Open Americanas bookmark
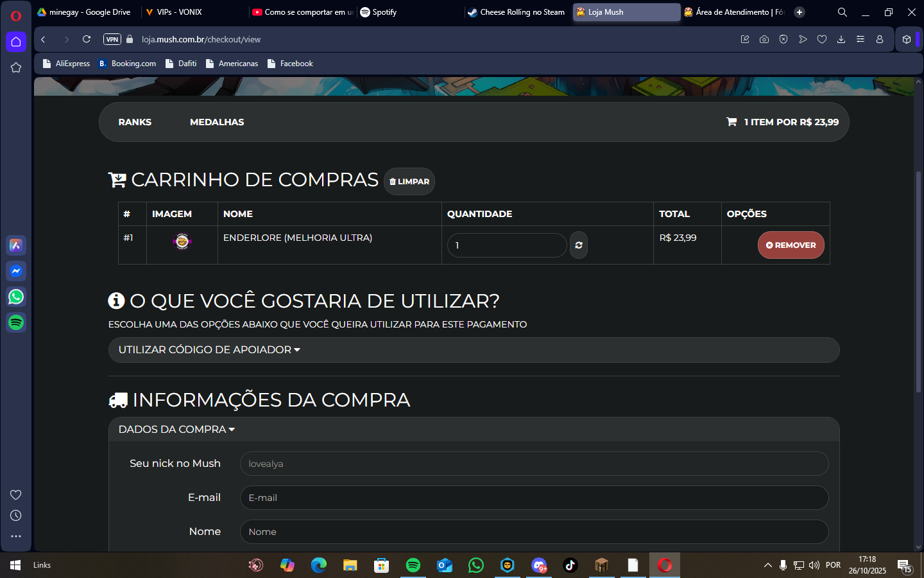 (x=232, y=64)
